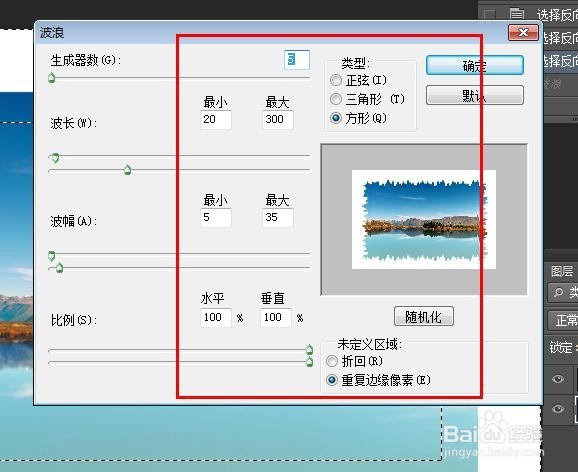Click the 波长 maximum field showing 300

278,120
